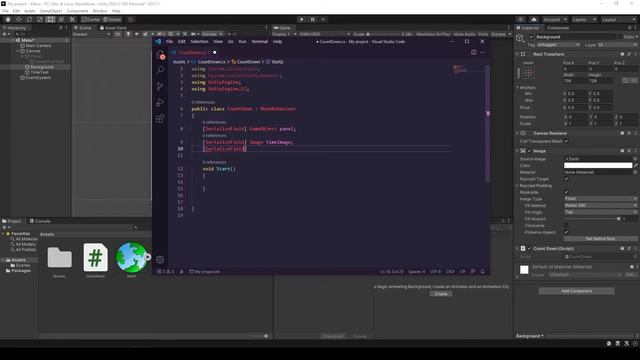Click the Create button in Animation panel
The height and width of the screenshot is (360, 640).
pos(441,294)
